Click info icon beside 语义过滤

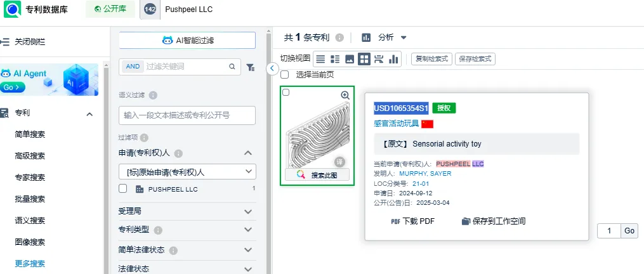tap(153, 95)
